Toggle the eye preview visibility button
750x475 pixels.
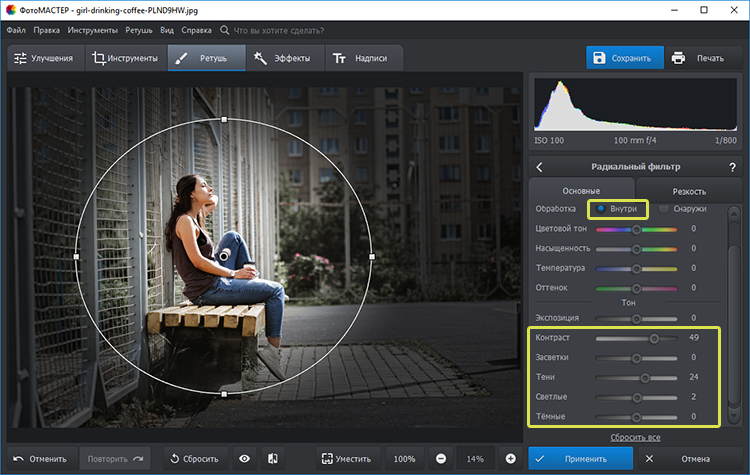coord(245,459)
